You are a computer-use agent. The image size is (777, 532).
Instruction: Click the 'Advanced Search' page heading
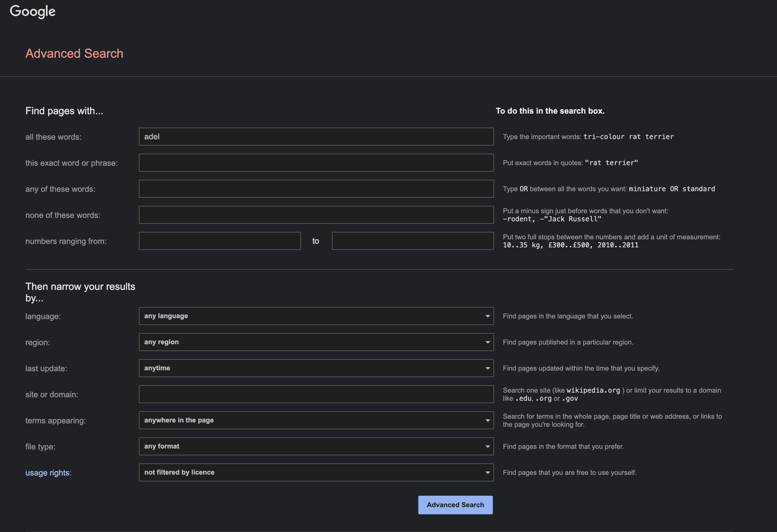click(x=74, y=53)
